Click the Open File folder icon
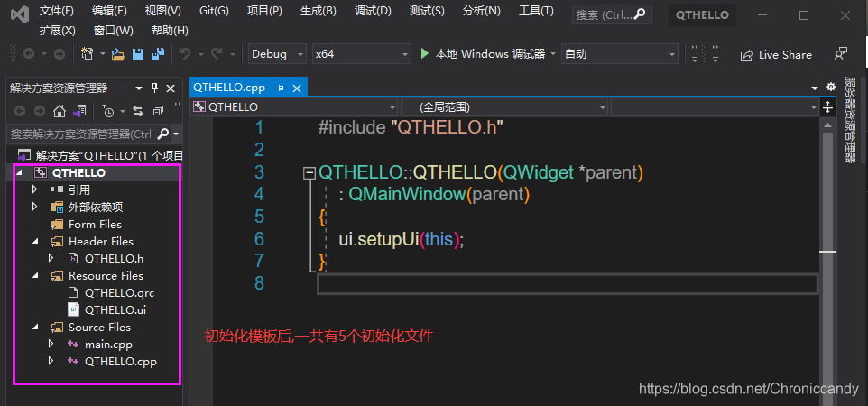868x406 pixels. pos(118,54)
